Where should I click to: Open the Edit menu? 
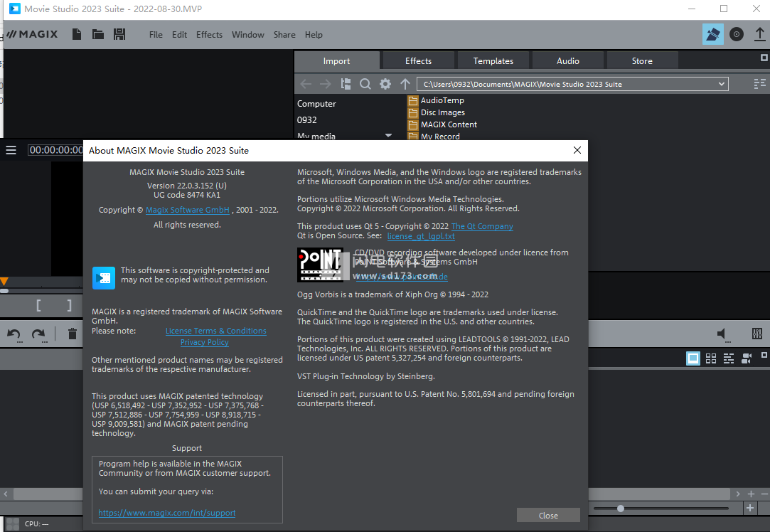point(179,34)
